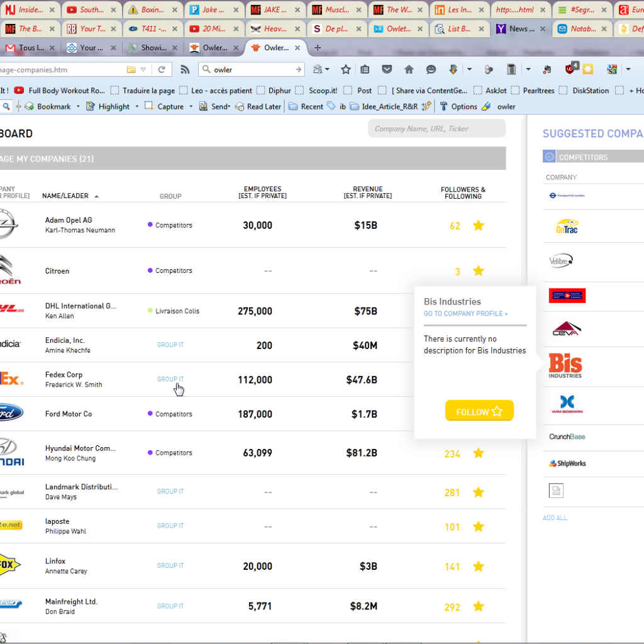The image size is (644, 644).
Task: Open the address bar history dropdown
Action: pos(143,69)
